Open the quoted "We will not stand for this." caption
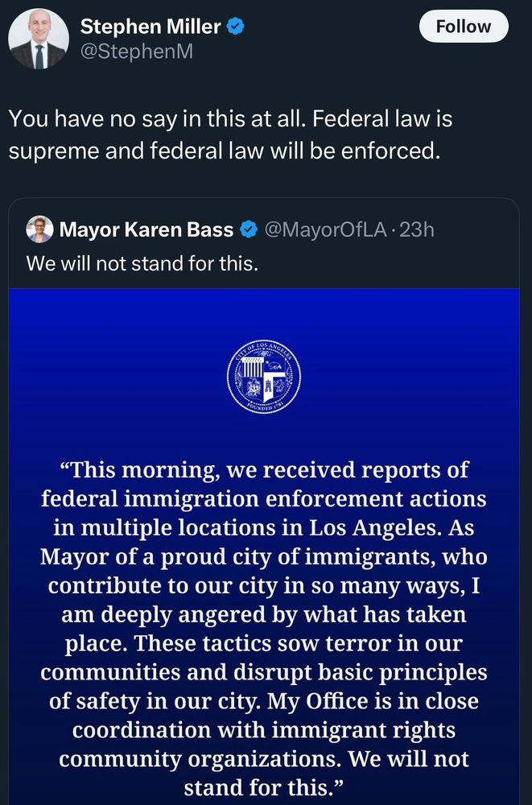Viewport: 532px width, 805px height. (142, 263)
